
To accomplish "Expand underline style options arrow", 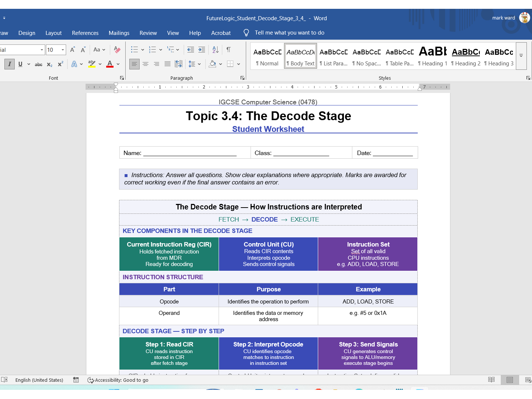I will tap(29, 64).
